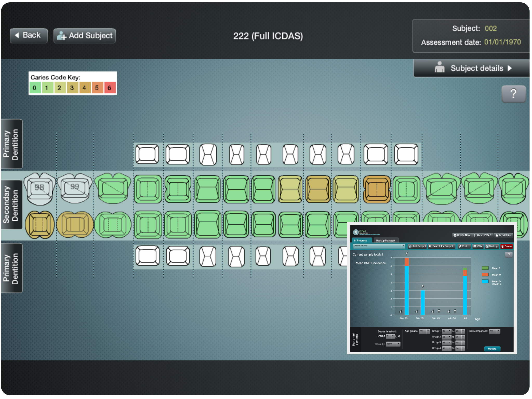Screen dimensions: 532x399
Task: Select the second gold molar in the lower secondary row
Action: pyautogui.click(x=75, y=225)
